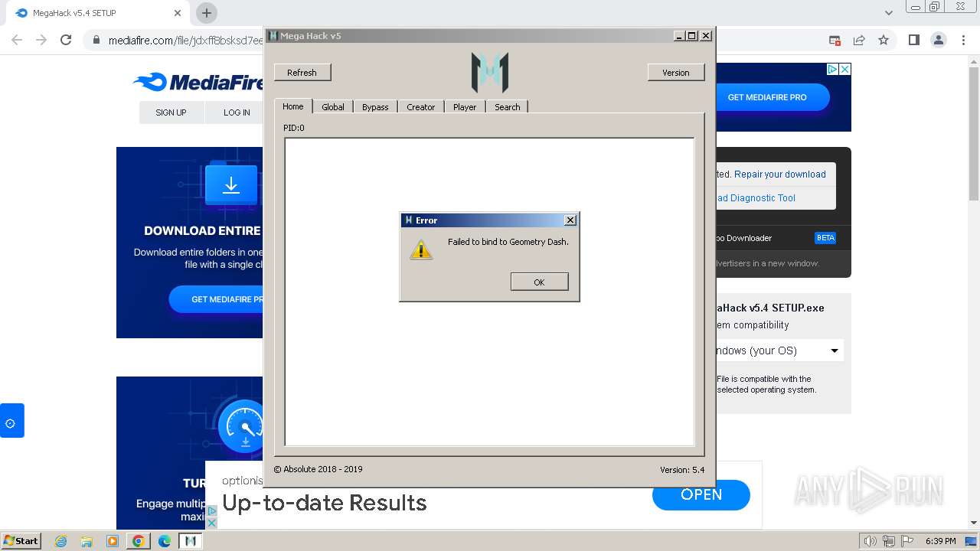Click LOG IN on MediaFire
This screenshot has height=551, width=980.
point(237,112)
